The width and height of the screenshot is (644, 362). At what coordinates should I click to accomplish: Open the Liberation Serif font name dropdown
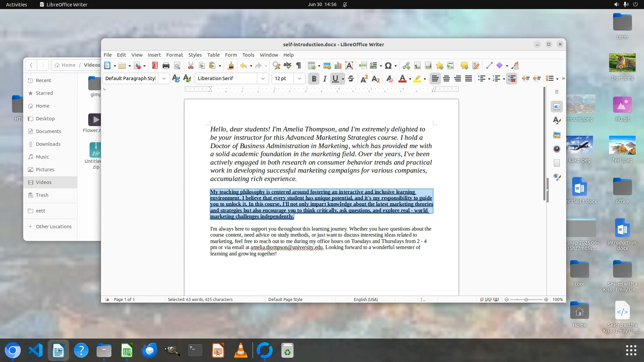point(263,79)
